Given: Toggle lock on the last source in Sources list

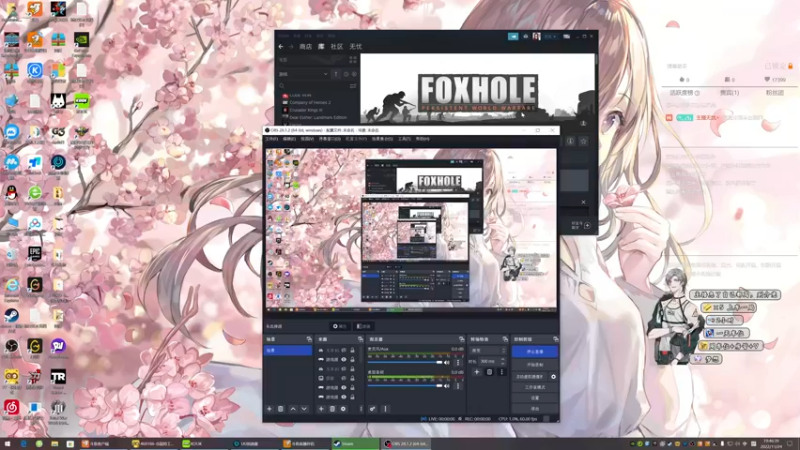Looking at the screenshot, I should (x=352, y=397).
